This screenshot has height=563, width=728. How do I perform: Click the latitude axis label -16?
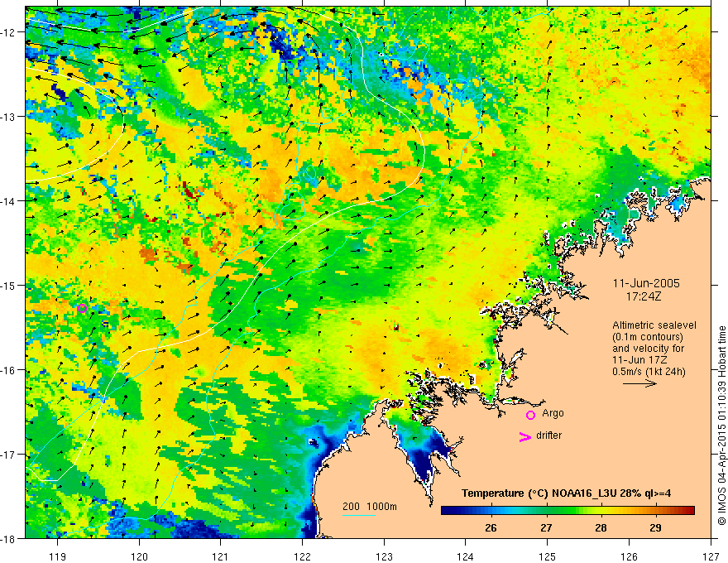pos(8,370)
